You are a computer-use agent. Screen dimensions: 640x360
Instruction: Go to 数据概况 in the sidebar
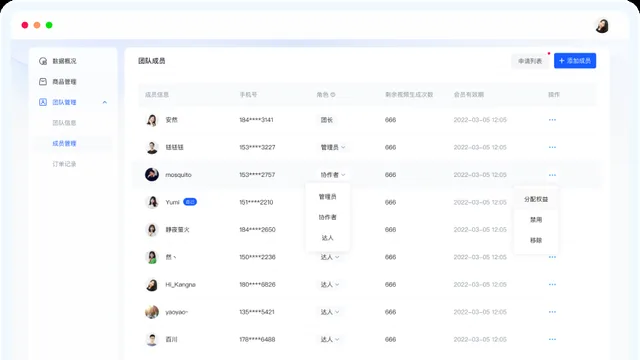point(64,61)
